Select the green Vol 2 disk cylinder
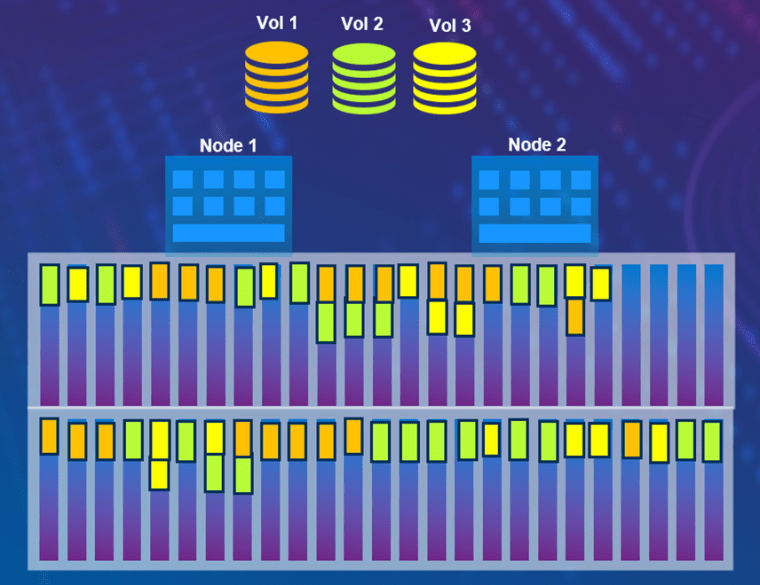This screenshot has height=585, width=760. (x=364, y=79)
